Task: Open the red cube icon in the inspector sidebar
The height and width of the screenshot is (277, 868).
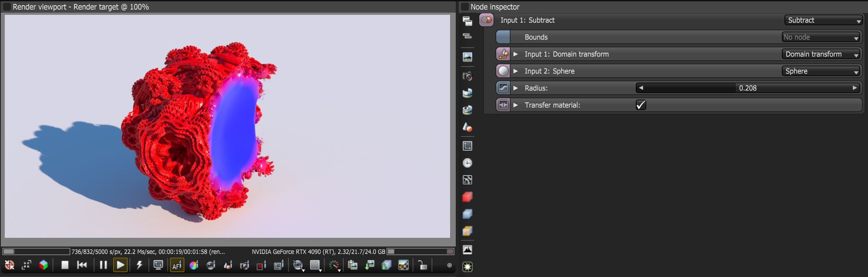Action: click(x=467, y=197)
